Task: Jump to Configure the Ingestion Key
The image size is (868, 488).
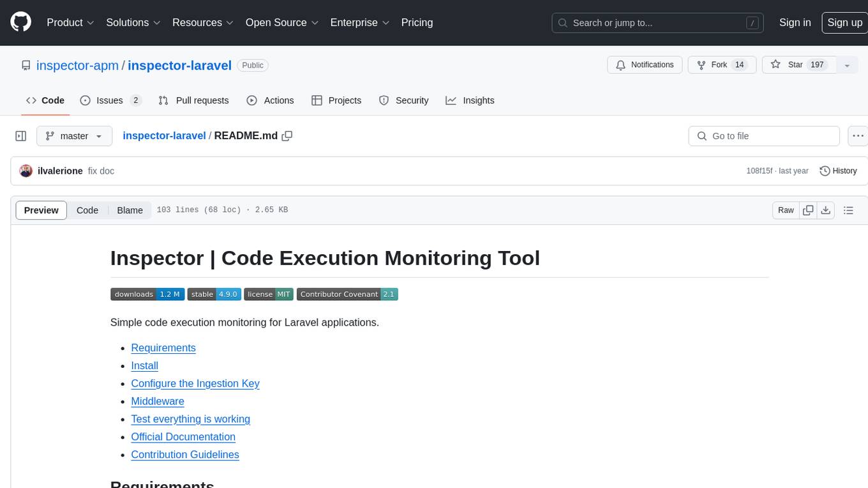Action: [x=195, y=384]
